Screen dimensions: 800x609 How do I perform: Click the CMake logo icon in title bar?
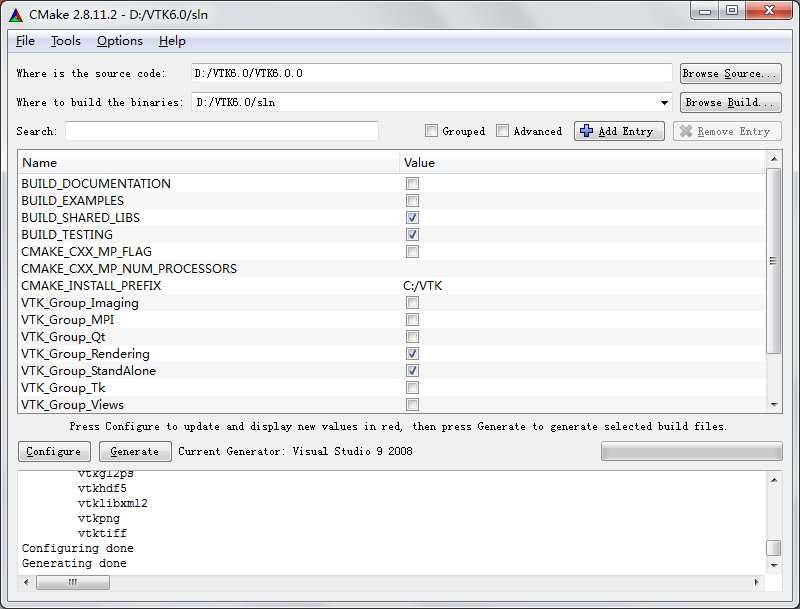point(16,15)
